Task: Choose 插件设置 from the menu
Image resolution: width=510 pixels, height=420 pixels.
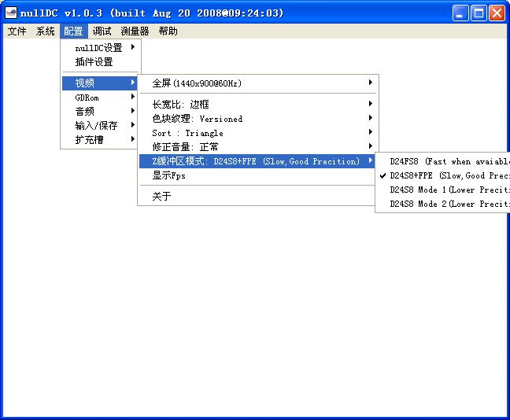Action: tap(100, 61)
